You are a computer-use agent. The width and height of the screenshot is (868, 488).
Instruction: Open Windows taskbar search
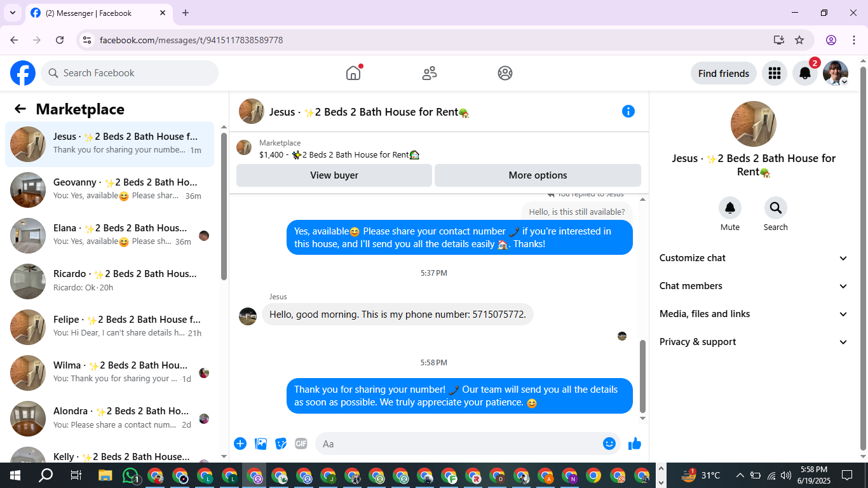click(46, 475)
